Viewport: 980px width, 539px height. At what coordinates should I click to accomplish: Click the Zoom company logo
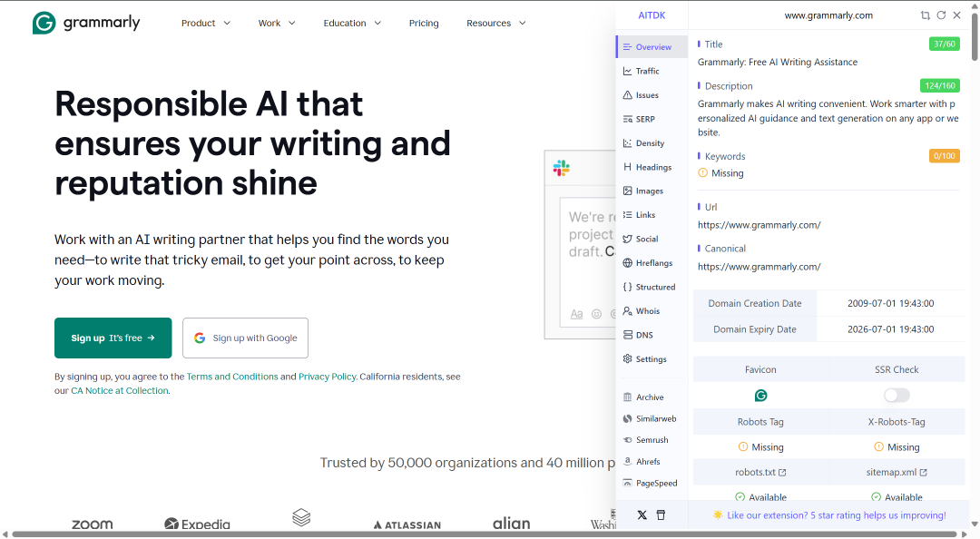coord(93,524)
